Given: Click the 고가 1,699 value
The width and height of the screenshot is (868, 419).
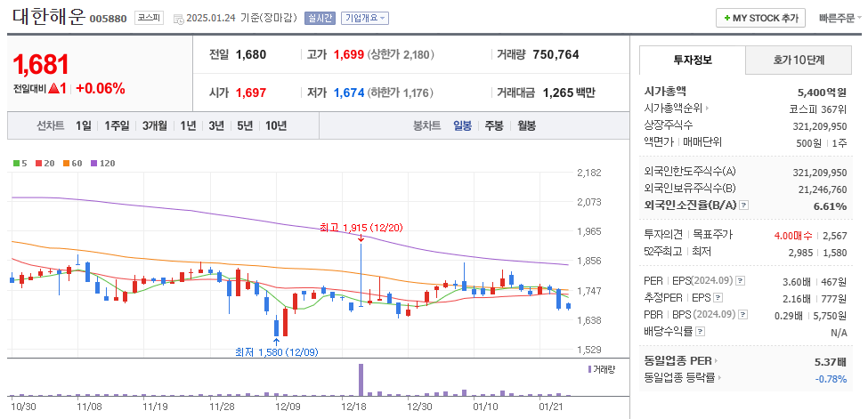Looking at the screenshot, I should [349, 54].
